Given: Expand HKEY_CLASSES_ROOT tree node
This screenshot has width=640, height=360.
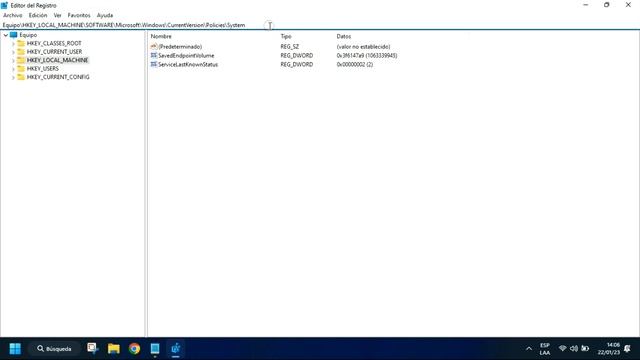Looking at the screenshot, I should coord(13,43).
